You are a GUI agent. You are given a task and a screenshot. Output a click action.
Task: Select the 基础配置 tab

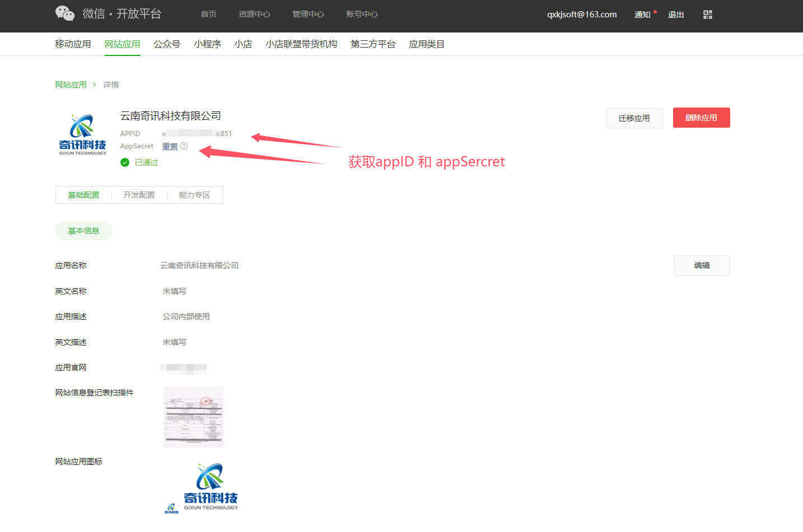(x=83, y=195)
